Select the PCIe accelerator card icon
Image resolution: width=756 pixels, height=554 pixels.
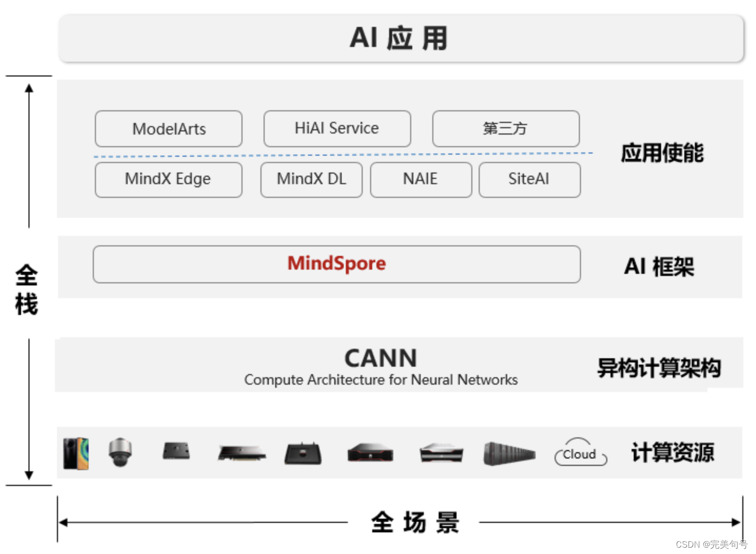pyautogui.click(x=242, y=453)
